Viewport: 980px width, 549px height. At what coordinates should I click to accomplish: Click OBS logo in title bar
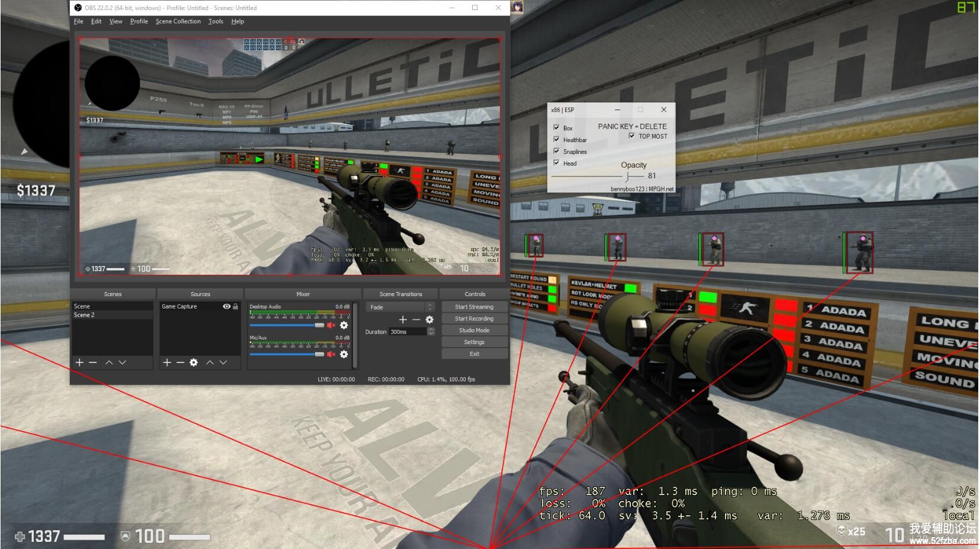[78, 8]
